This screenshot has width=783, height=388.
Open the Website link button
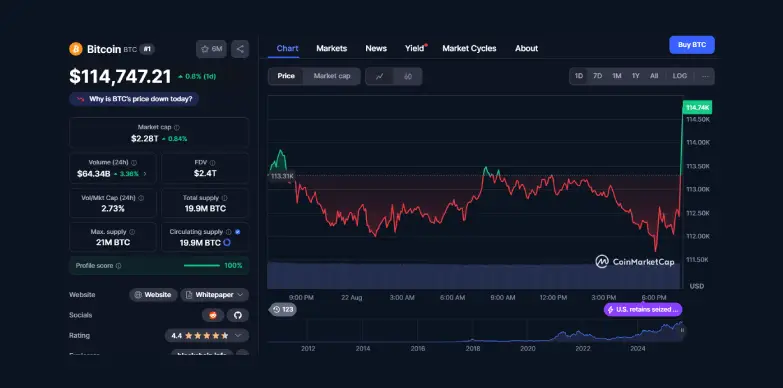153,295
